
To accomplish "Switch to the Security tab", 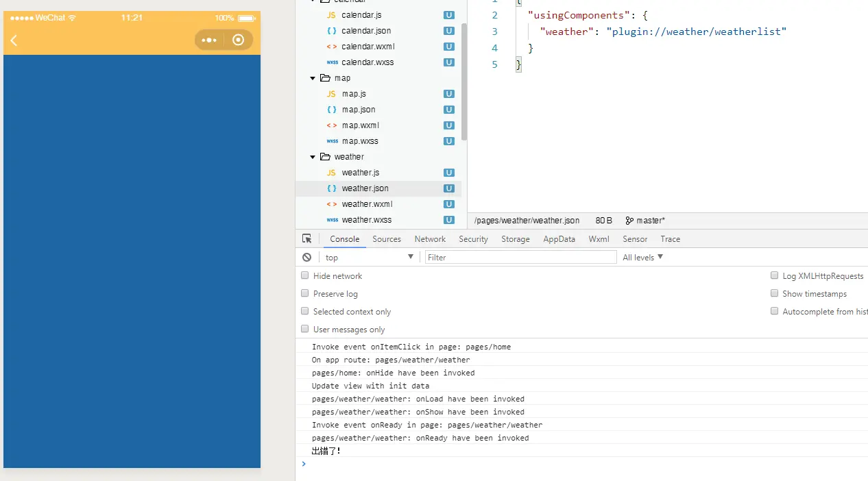I will [x=474, y=239].
